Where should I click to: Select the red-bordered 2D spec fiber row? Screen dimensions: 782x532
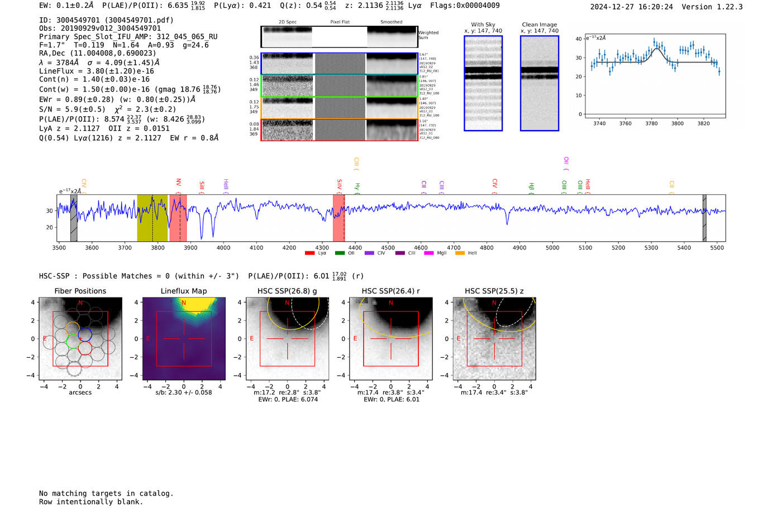coord(339,130)
